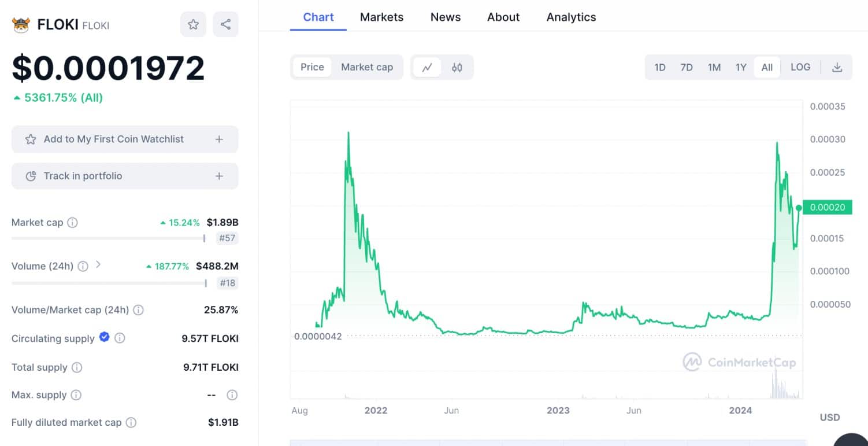Screen dimensions: 868x446
Task: Click Track in portfolio button
Action: 125,176
